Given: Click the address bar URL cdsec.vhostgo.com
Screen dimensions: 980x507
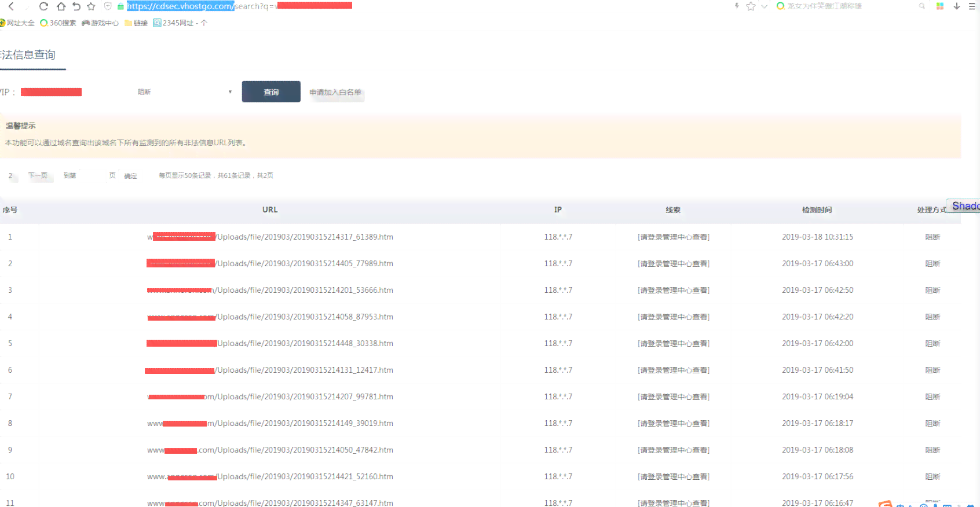Looking at the screenshot, I should (x=180, y=6).
